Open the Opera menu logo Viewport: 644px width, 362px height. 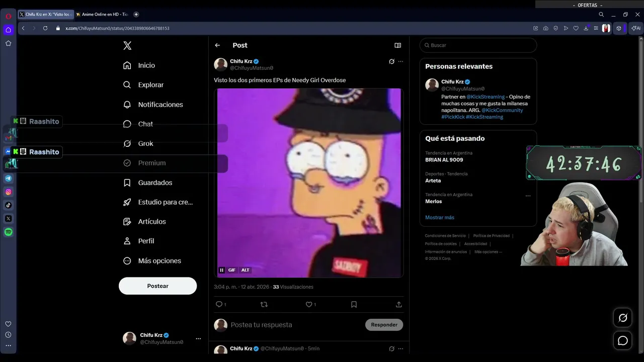(9, 16)
